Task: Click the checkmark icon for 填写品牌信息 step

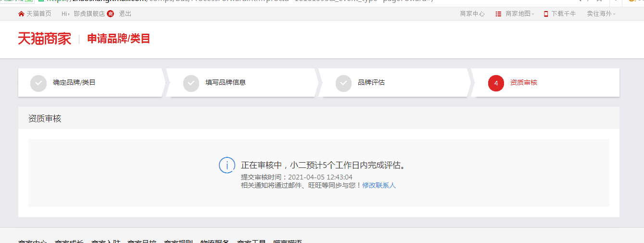Action: 191,83
